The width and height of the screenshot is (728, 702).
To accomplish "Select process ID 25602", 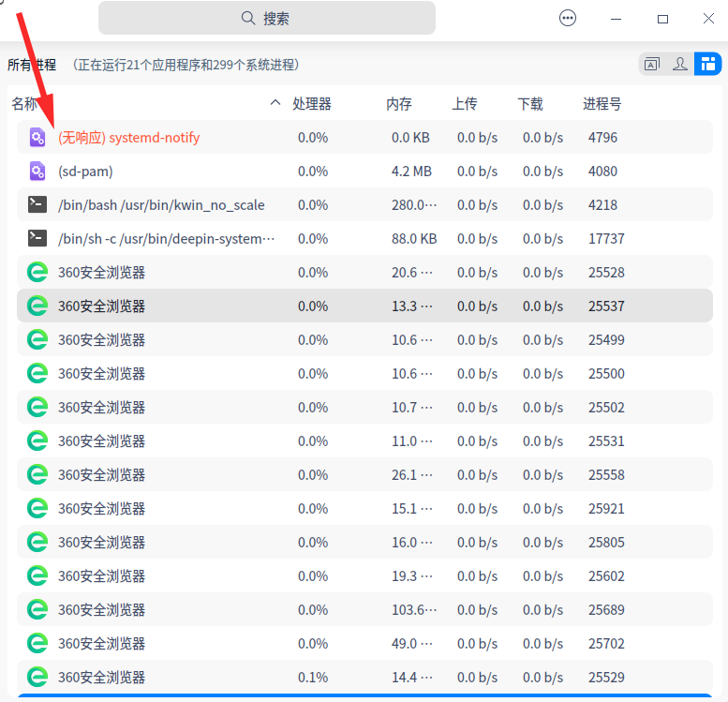I will pos(606,576).
